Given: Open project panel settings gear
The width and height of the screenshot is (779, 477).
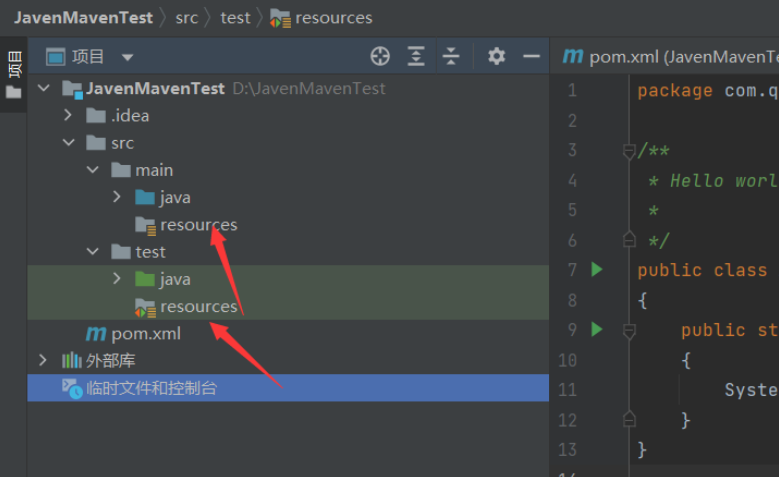Looking at the screenshot, I should pyautogui.click(x=496, y=57).
